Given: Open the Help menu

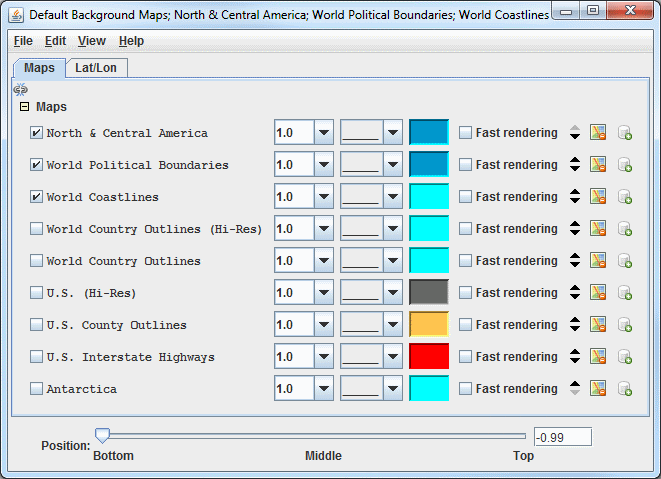Looking at the screenshot, I should pyautogui.click(x=131, y=41).
